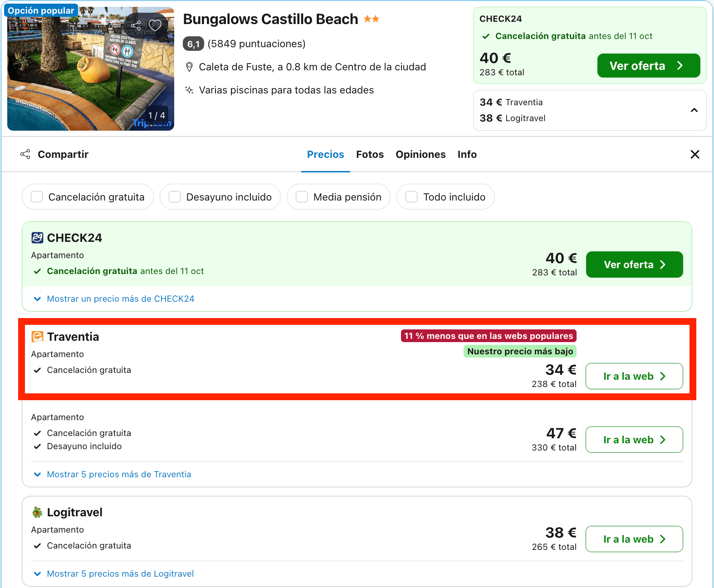Click 'Desayuno incluido' line in 47 € offer
The height and width of the screenshot is (588, 714).
tap(84, 446)
